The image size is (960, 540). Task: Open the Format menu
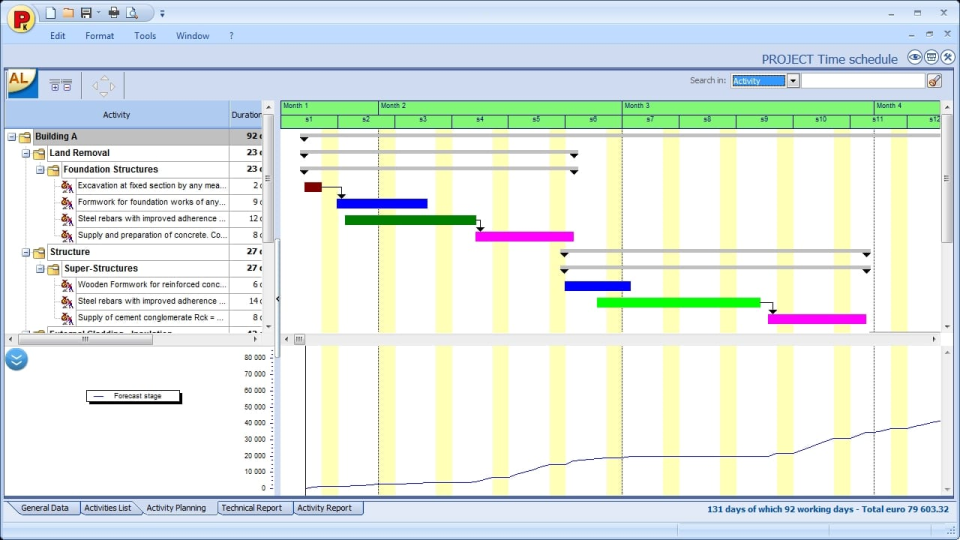pyautogui.click(x=99, y=36)
